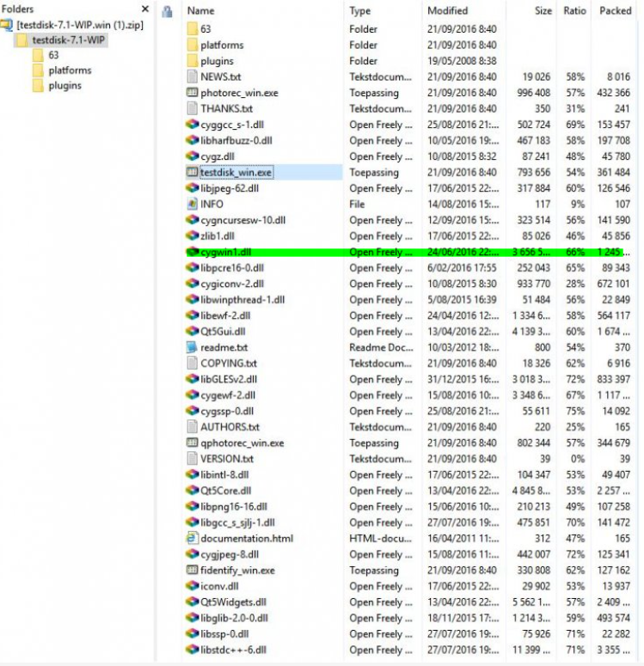This screenshot has height=666, width=644.
Task: Select the libgcc_s_sjlj-1.dll file name
Action: pos(237,522)
